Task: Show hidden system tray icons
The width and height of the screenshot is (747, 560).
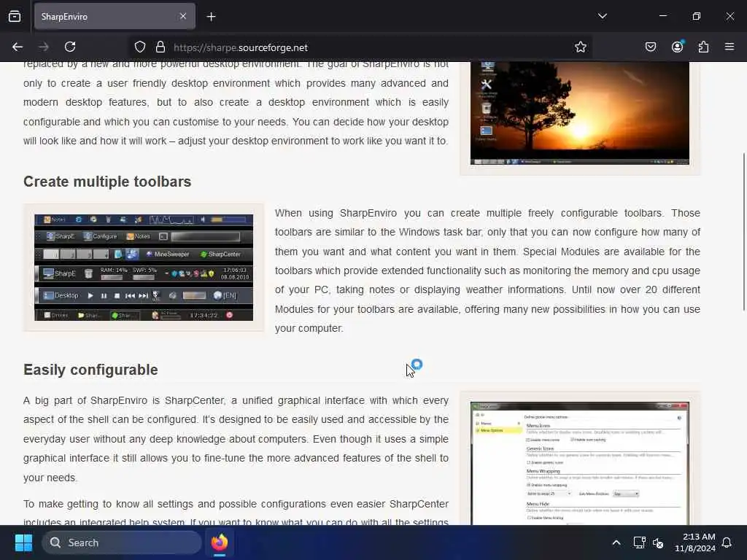Action: pos(616,542)
